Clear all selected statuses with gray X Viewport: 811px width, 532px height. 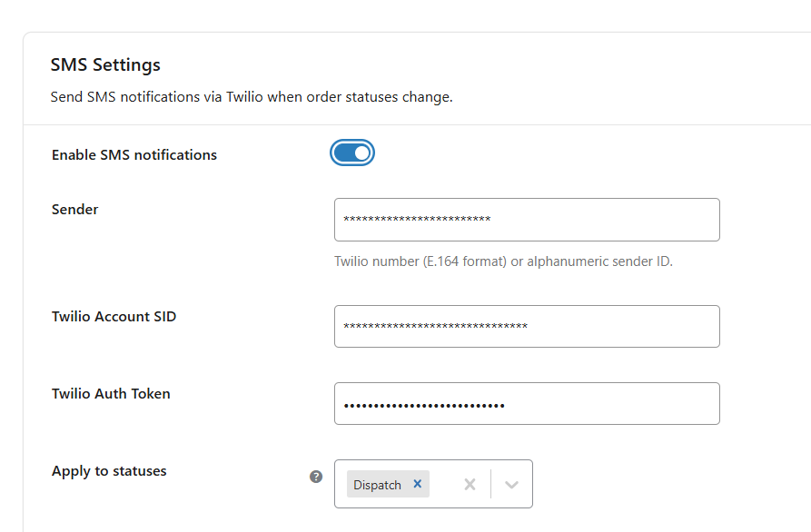tap(470, 484)
